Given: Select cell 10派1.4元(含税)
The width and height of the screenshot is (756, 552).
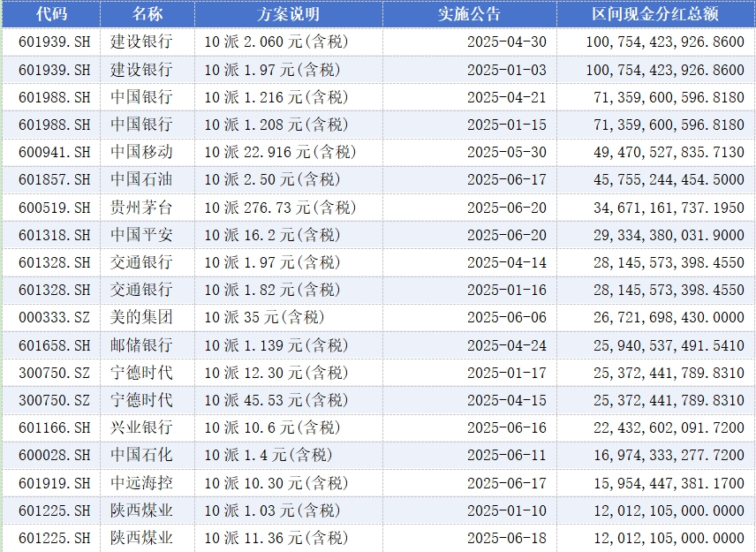Looking at the screenshot, I should click(x=288, y=456).
